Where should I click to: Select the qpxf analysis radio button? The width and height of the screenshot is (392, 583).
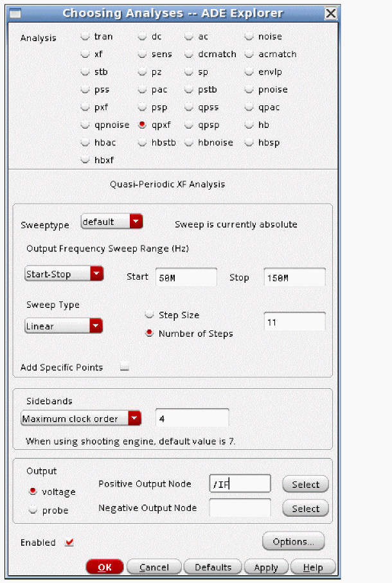click(142, 125)
